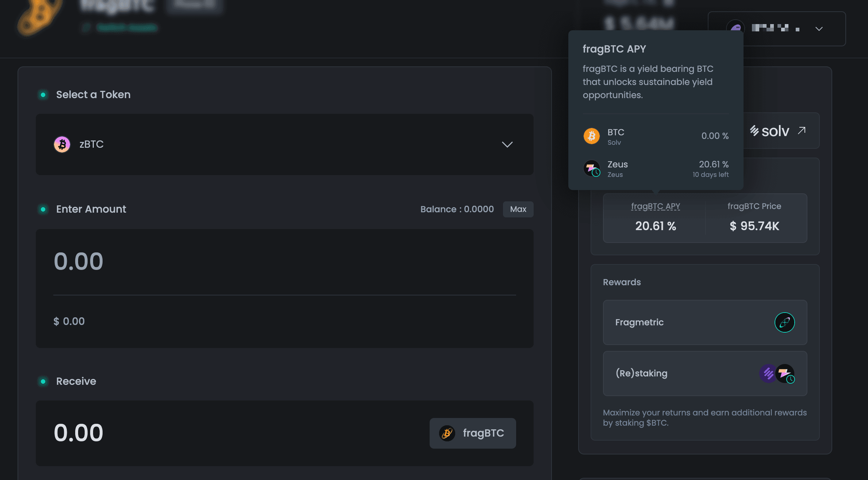Open the solv external link arrow
The height and width of the screenshot is (480, 868).
(802, 131)
